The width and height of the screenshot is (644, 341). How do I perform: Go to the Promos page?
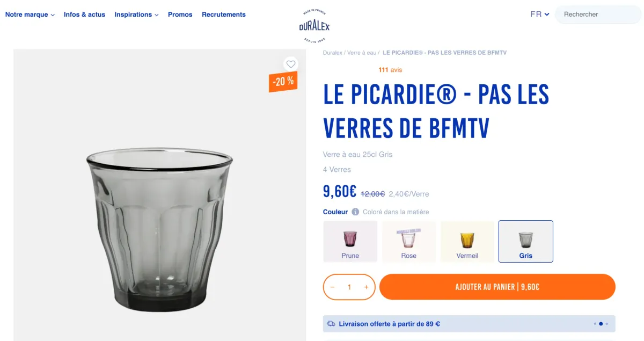pyautogui.click(x=180, y=14)
